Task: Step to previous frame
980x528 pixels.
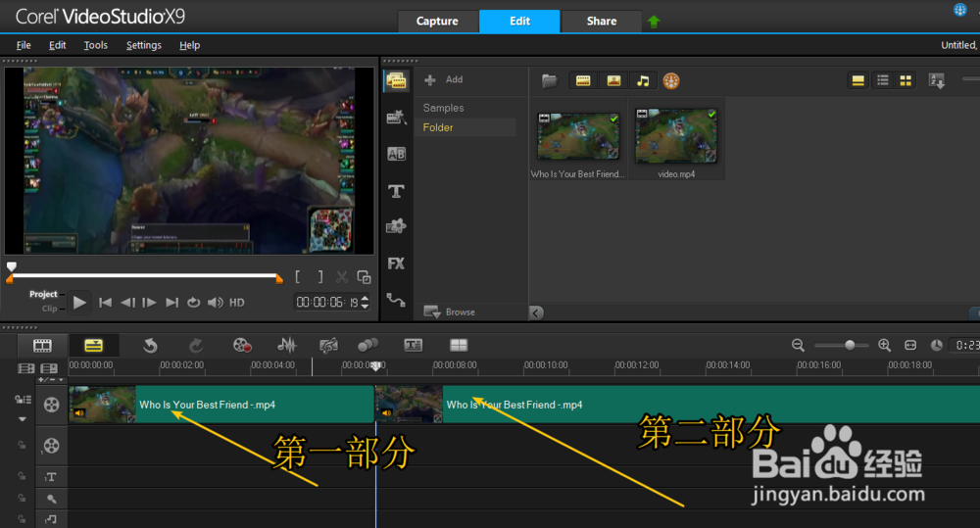Action: pos(127,303)
